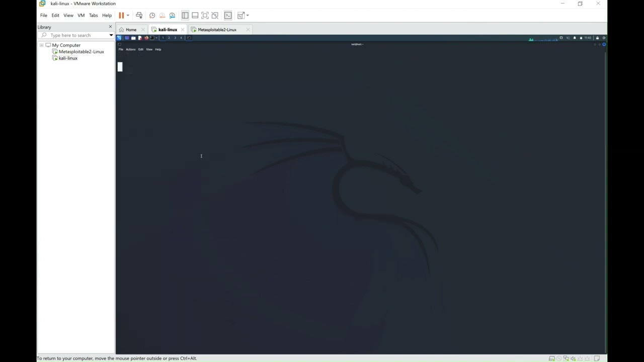Viewport: 644px width, 362px height.
Task: Switch to Kali workspace 3
Action: click(175, 38)
